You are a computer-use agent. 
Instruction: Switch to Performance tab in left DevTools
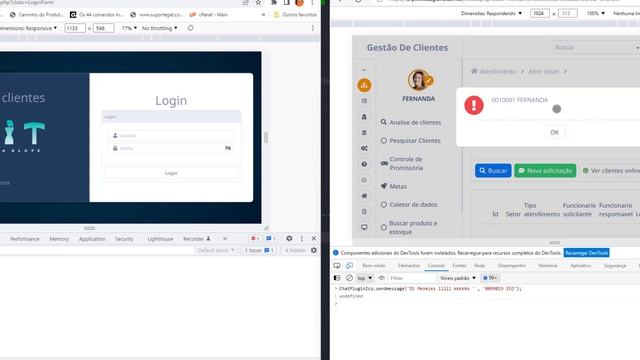point(25,239)
